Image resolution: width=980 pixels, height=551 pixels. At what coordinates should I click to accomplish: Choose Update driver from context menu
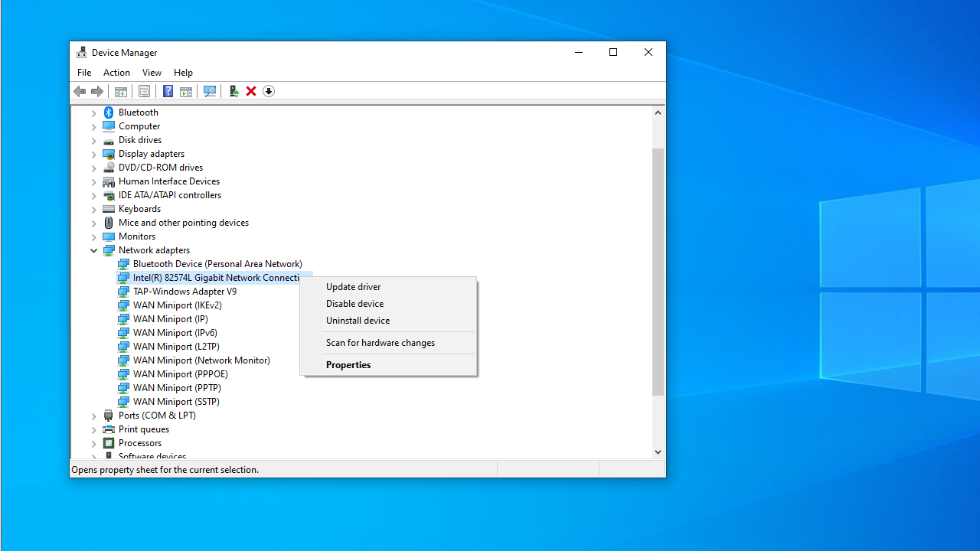tap(353, 287)
